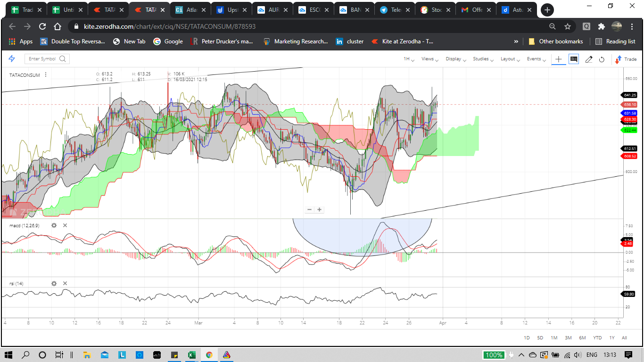Open the Apps bookmarks shortcut

(21, 41)
